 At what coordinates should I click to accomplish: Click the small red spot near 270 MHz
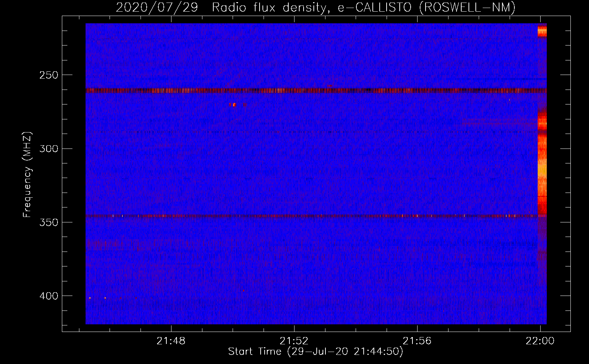click(x=233, y=104)
